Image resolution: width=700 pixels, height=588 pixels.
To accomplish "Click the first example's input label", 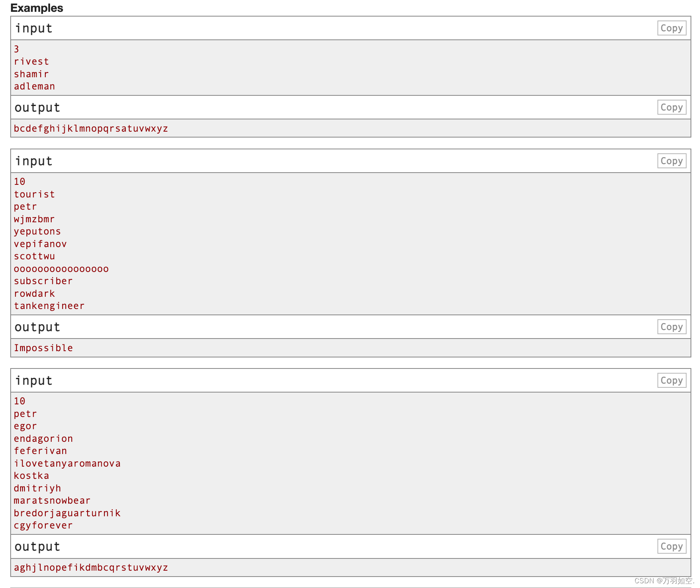I will [x=34, y=28].
